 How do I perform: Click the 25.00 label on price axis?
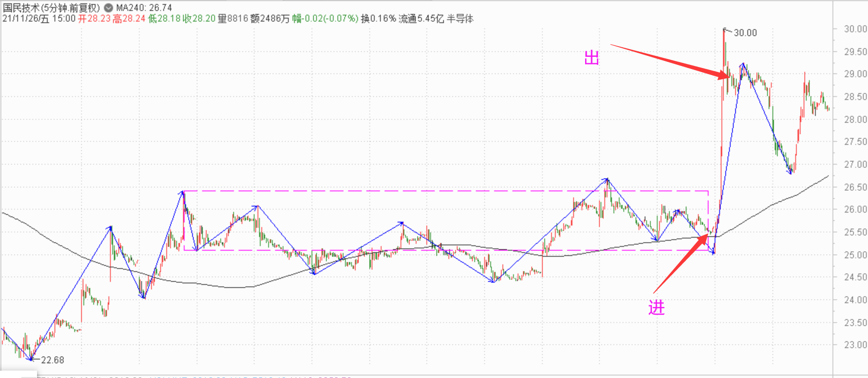(855, 255)
